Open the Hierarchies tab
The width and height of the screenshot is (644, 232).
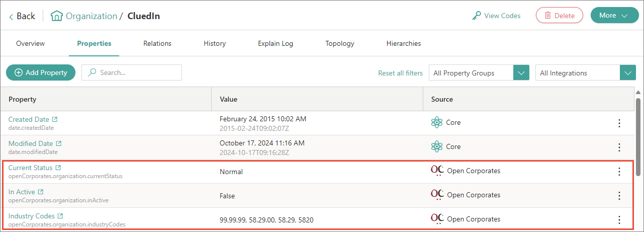click(404, 44)
